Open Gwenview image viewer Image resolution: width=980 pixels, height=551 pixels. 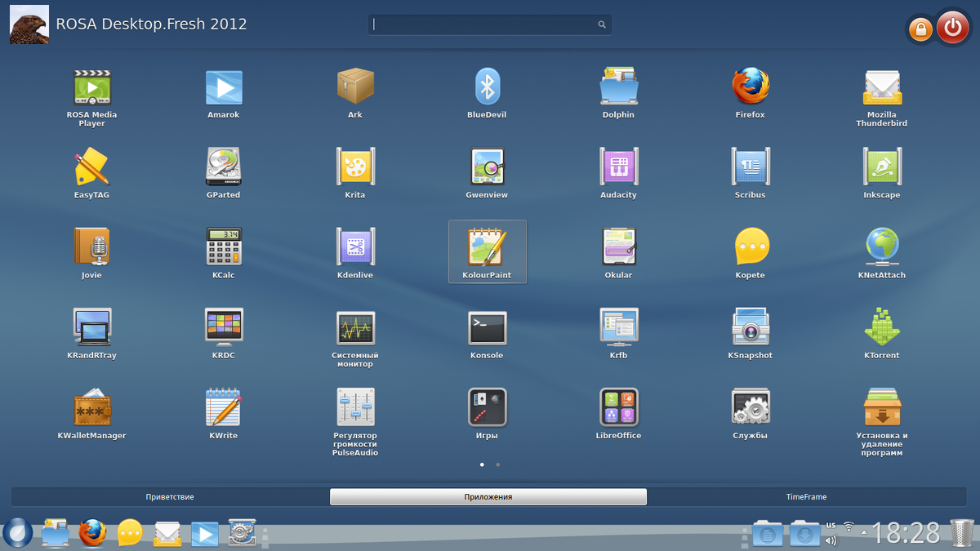point(487,173)
